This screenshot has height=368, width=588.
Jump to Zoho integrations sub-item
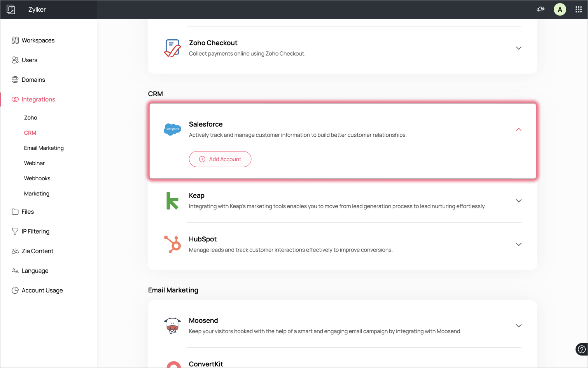pos(31,118)
